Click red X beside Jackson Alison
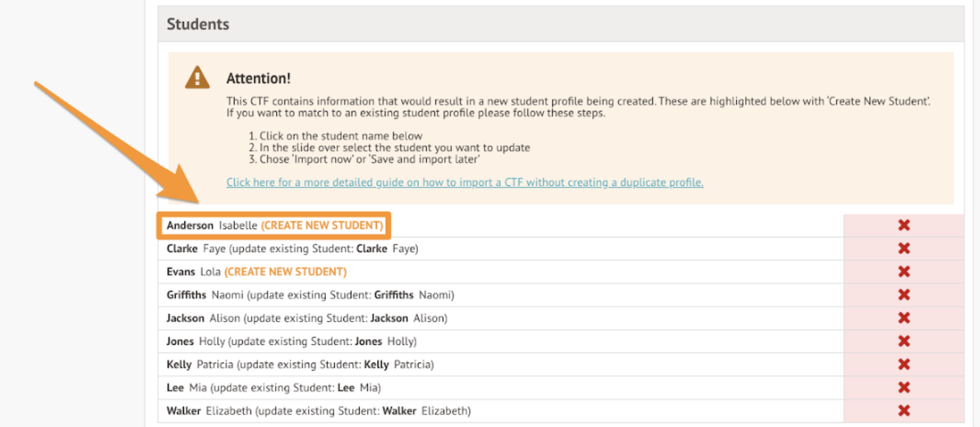This screenshot has width=980, height=427. tap(903, 318)
